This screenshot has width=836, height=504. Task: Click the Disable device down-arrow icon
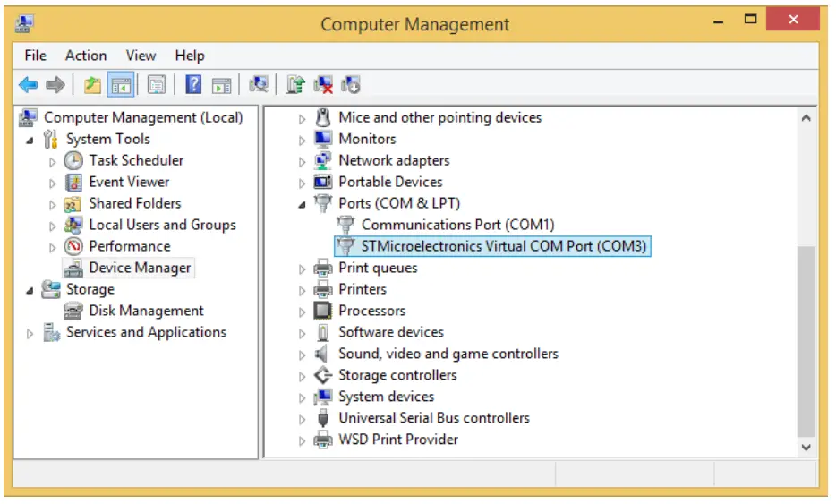(x=352, y=85)
